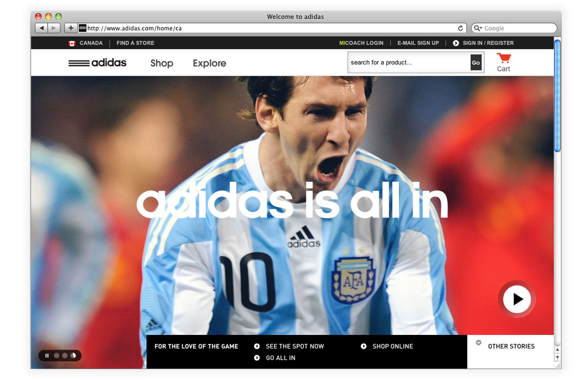The width and height of the screenshot is (588, 380).
Task: Zoom the window with the green button
Action: [59, 16]
